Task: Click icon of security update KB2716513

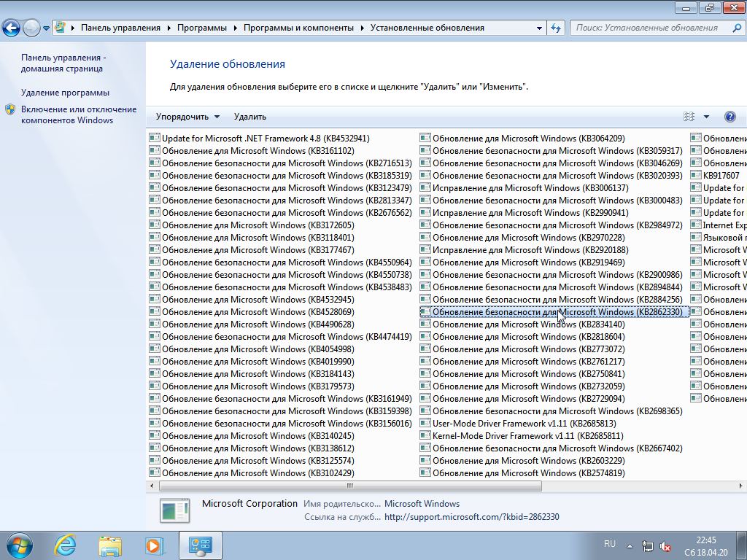Action: pos(155,163)
